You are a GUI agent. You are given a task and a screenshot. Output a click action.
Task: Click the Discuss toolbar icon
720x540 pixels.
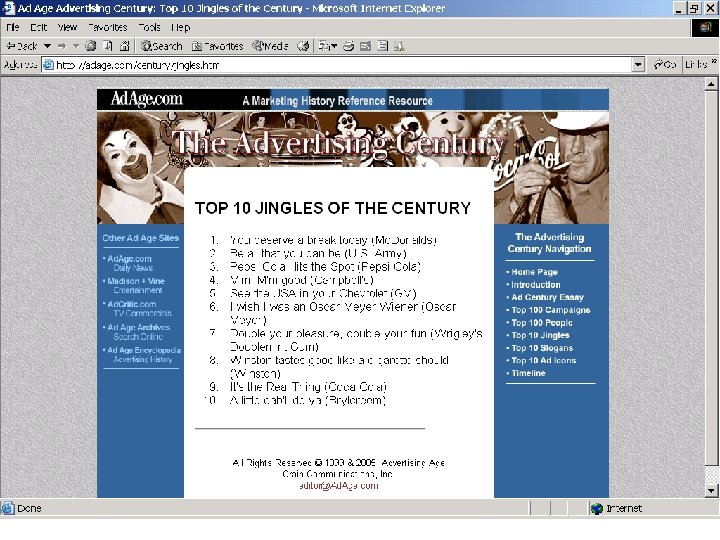tap(382, 46)
